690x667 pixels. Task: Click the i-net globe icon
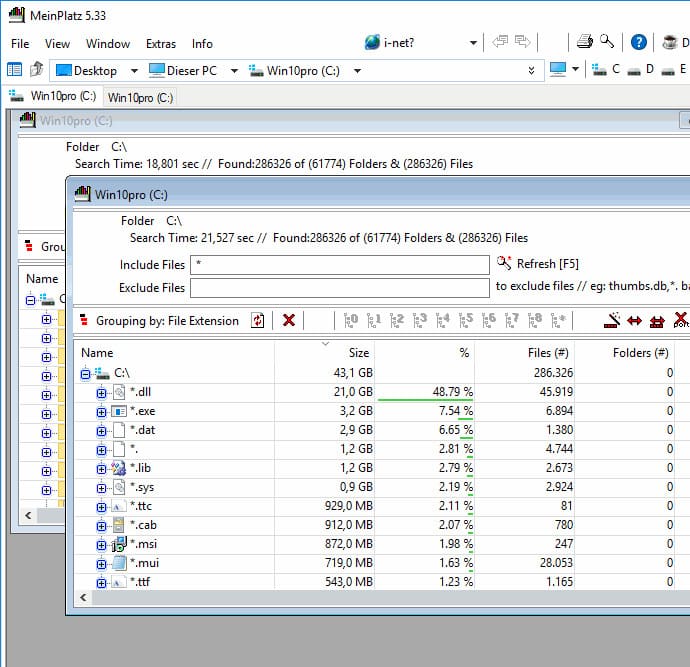pyautogui.click(x=372, y=43)
